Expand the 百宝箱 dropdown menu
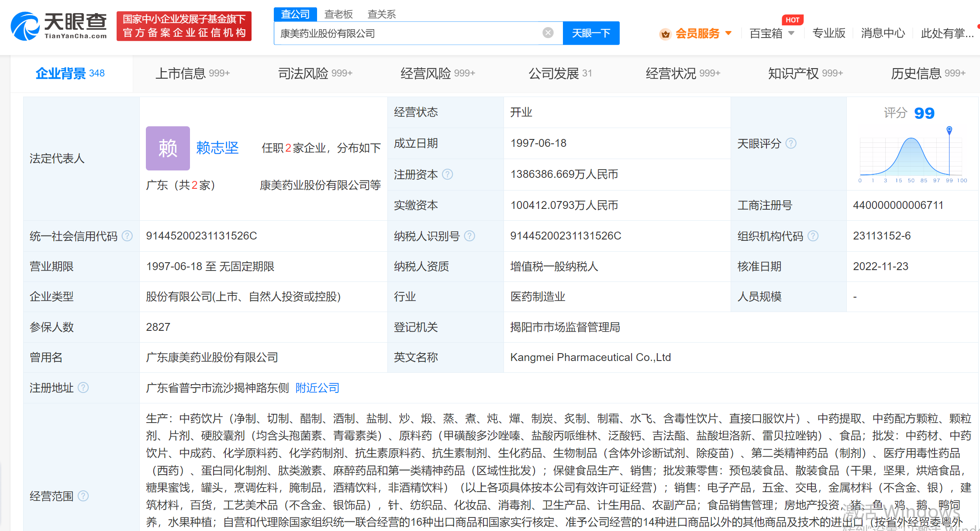This screenshot has height=531, width=980. [791, 33]
